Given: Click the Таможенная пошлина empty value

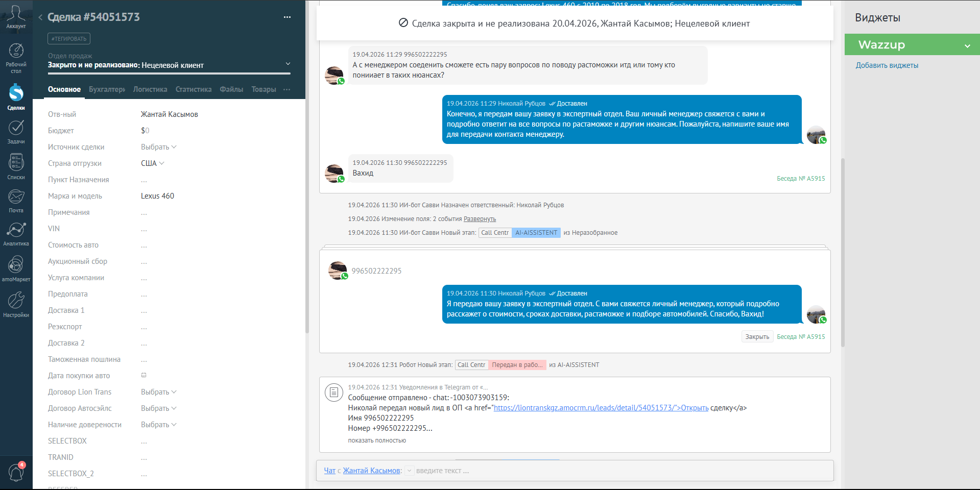Looking at the screenshot, I should (x=144, y=359).
